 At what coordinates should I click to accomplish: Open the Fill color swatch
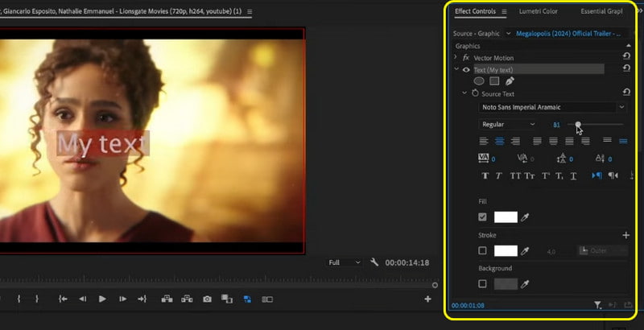pyautogui.click(x=506, y=217)
